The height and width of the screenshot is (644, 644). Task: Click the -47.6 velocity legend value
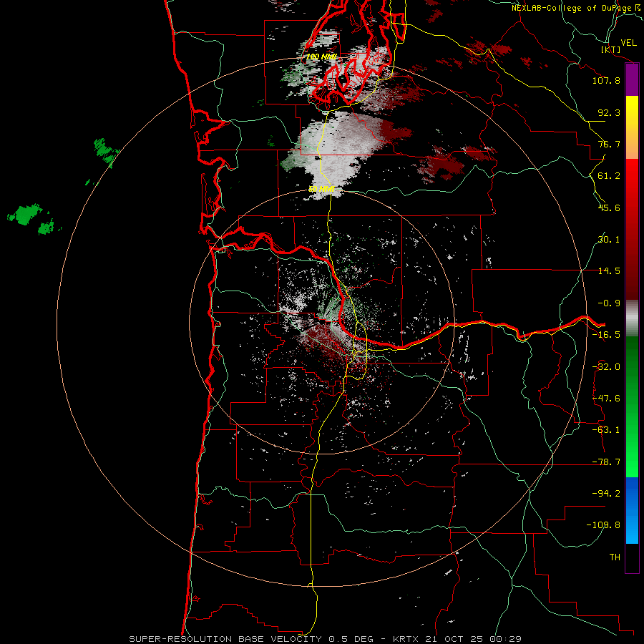606,399
